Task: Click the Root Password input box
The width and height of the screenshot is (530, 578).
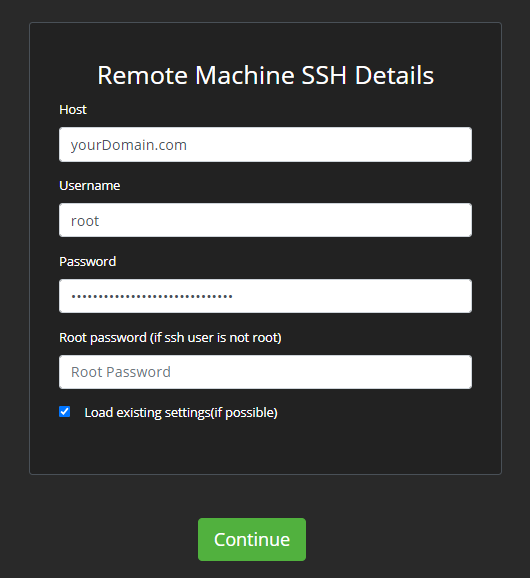Action: [x=265, y=372]
